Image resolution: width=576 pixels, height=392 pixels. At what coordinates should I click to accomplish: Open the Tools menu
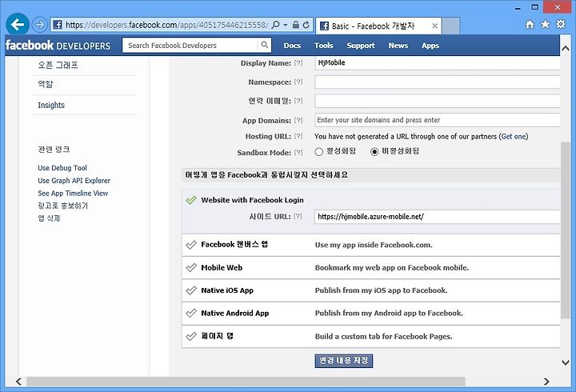[324, 46]
